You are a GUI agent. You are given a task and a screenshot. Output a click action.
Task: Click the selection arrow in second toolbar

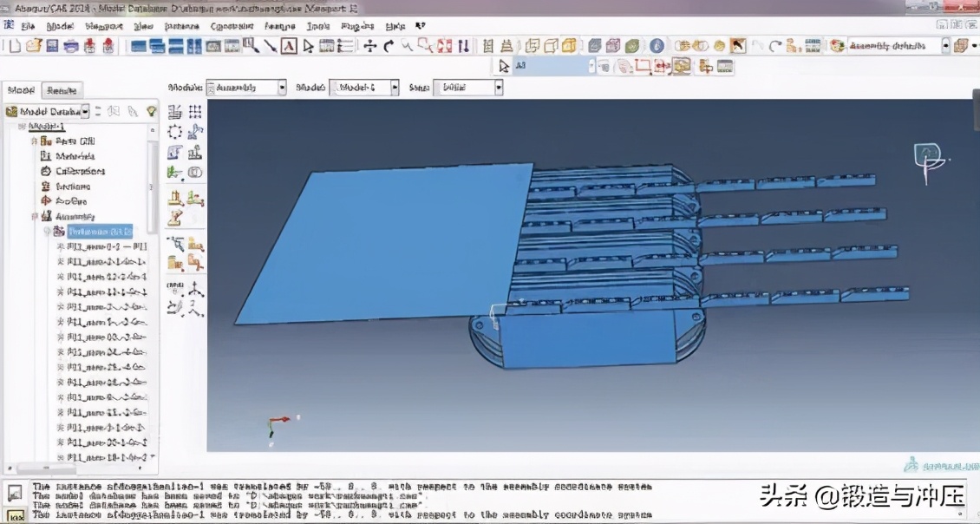point(504,66)
